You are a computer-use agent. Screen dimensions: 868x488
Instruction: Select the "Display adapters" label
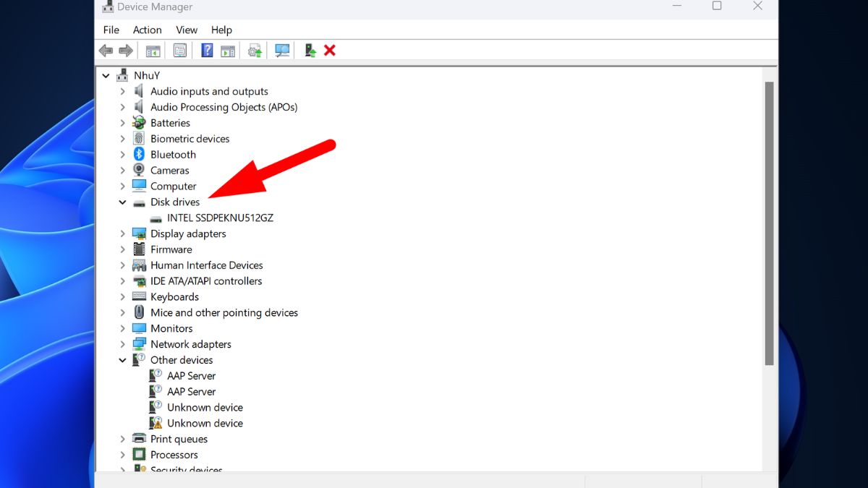[x=188, y=234]
